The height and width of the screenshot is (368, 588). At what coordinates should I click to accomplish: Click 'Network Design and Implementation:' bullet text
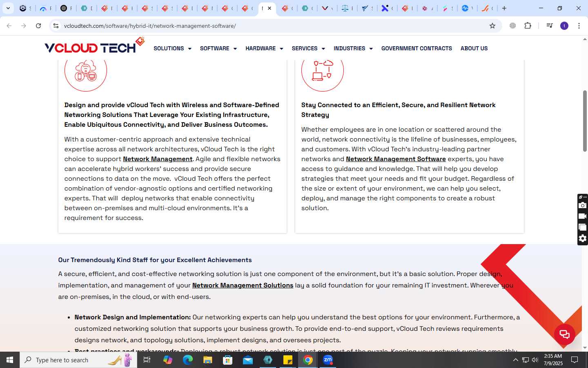[x=133, y=317]
